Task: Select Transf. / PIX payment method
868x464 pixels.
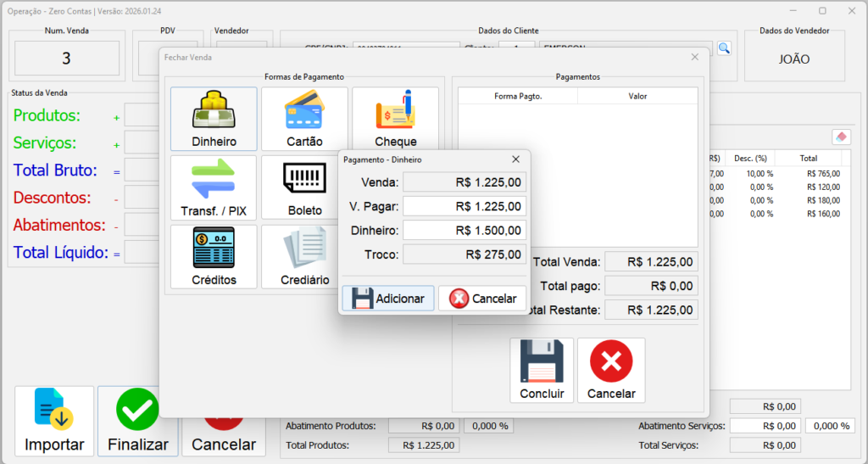Action: click(x=214, y=187)
